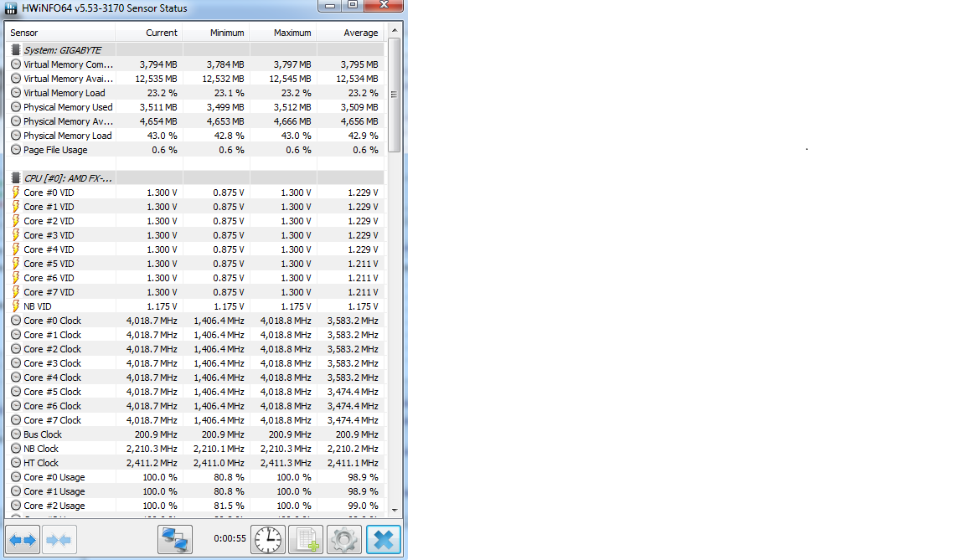Select the Core #3 Clock row
Screen dimensions: 965x560
[x=195, y=362]
